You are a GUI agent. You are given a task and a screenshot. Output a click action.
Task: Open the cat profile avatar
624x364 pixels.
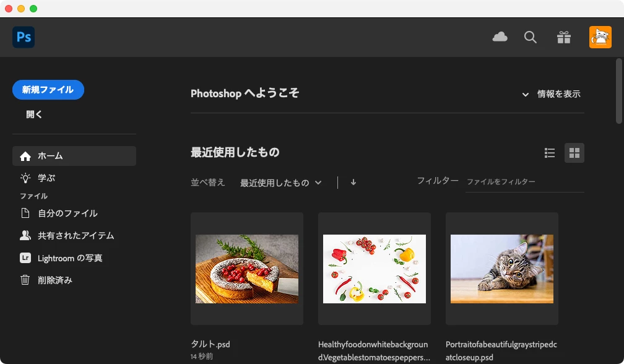pos(600,37)
